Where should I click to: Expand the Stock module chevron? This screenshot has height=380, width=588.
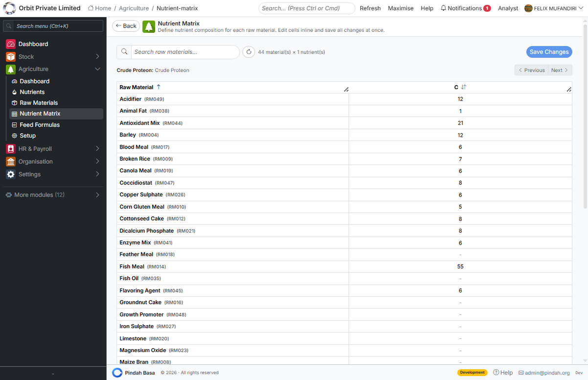pyautogui.click(x=97, y=57)
